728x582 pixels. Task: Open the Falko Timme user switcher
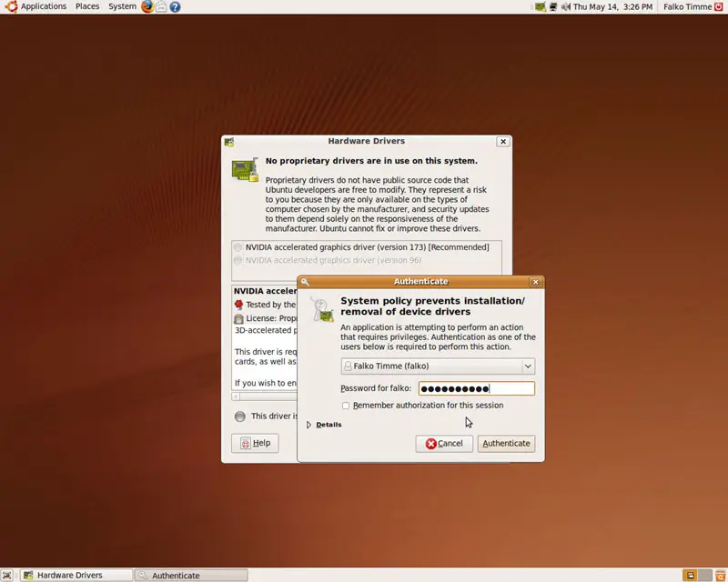point(687,7)
